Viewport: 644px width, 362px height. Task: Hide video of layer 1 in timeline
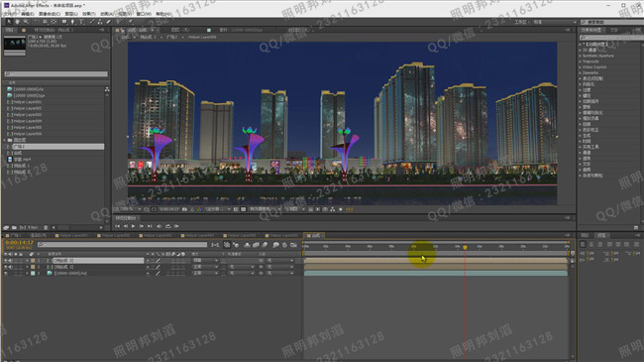[6, 261]
